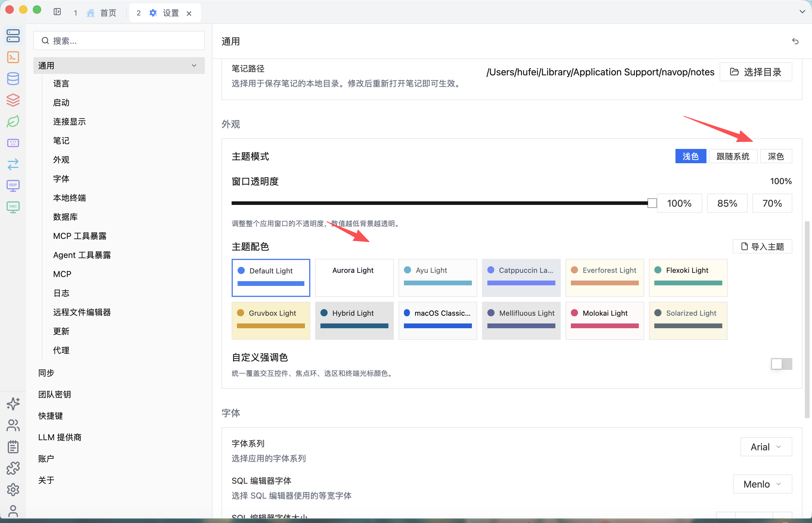The width and height of the screenshot is (812, 523).
Task: Switch to the 设置 tab
Action: [165, 13]
